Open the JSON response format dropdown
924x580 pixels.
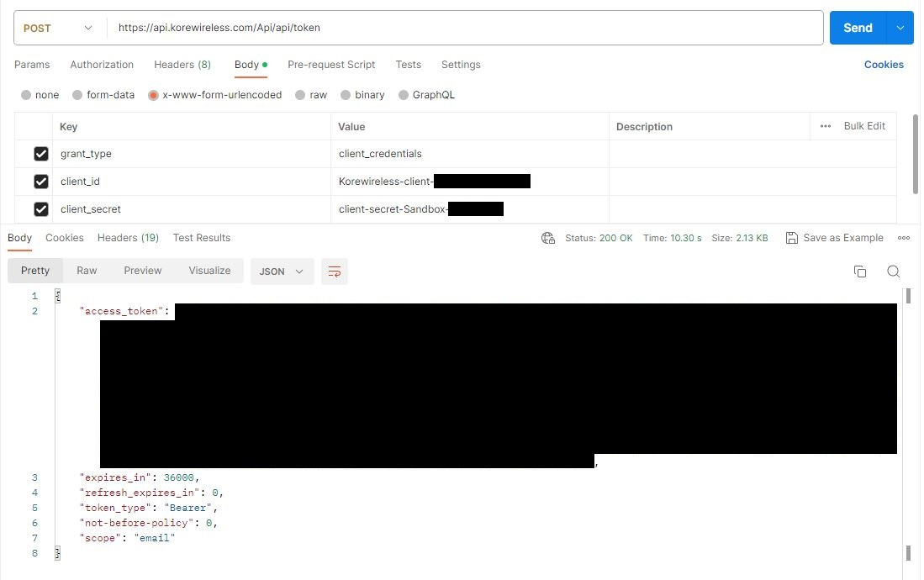(x=281, y=271)
